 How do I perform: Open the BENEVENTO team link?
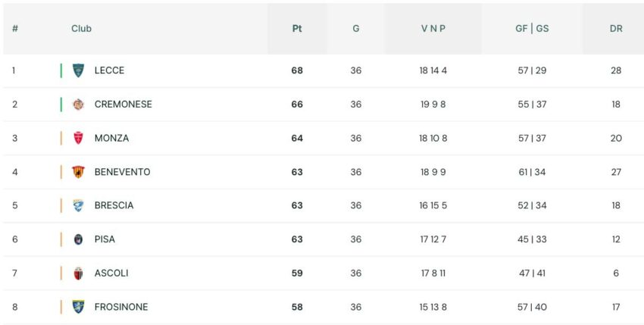[123, 172]
